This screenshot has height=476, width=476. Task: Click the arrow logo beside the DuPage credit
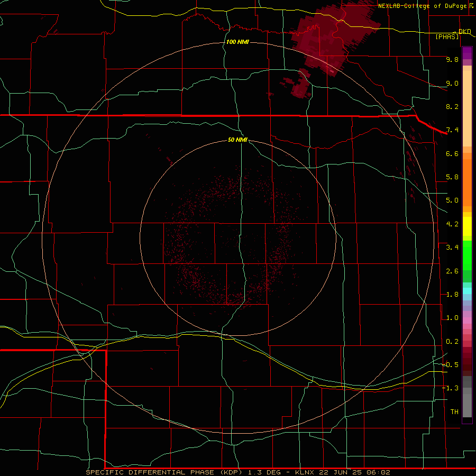(x=472, y=6)
